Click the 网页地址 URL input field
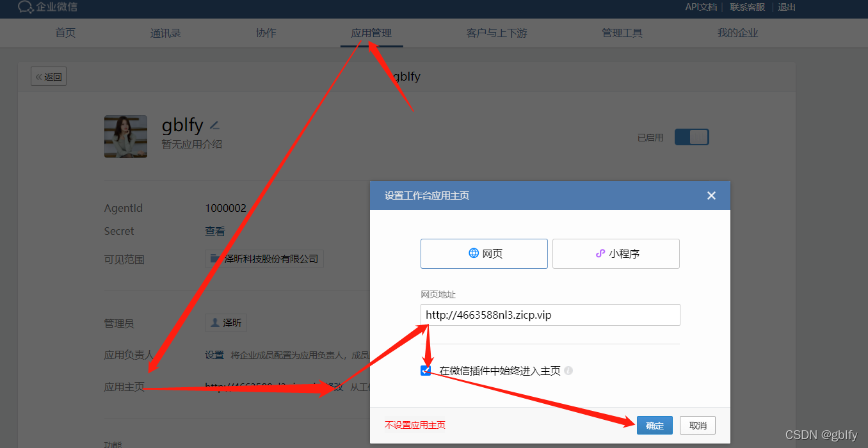 (549, 315)
